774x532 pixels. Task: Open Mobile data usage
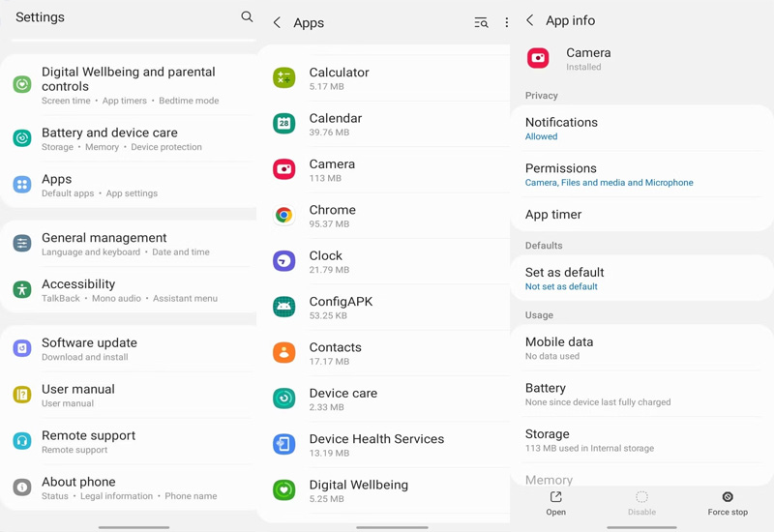point(641,348)
